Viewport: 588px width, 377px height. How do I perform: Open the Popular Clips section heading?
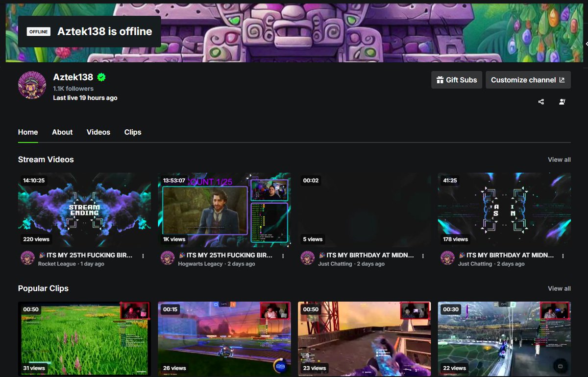pos(43,288)
